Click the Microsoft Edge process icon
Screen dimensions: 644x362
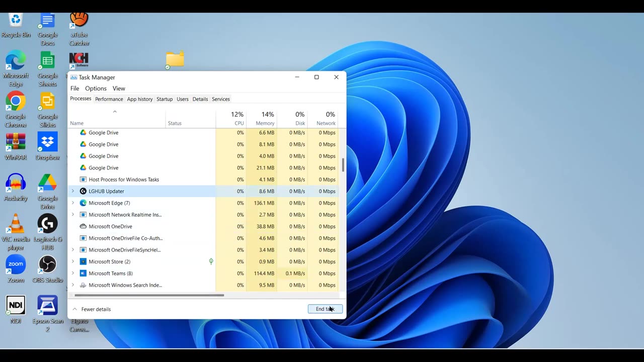[83, 203]
